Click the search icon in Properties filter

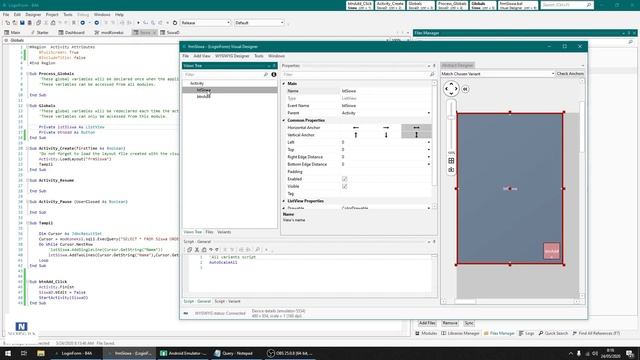(x=432, y=75)
